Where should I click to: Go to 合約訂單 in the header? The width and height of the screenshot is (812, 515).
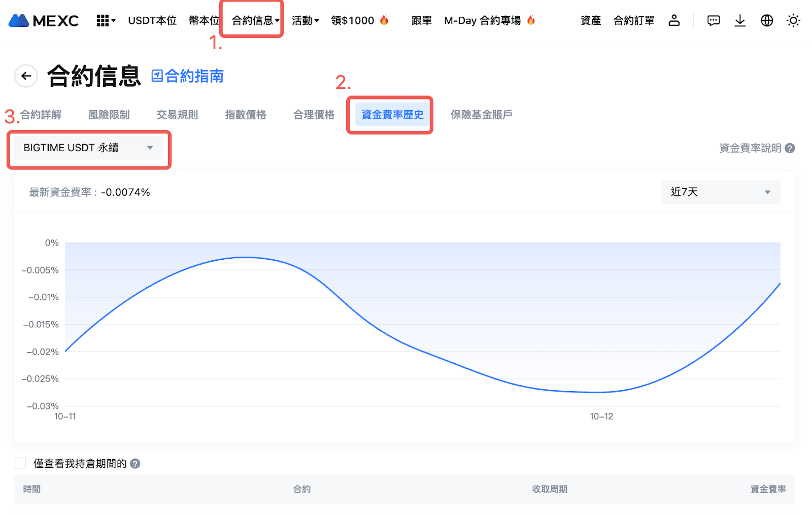click(x=633, y=21)
